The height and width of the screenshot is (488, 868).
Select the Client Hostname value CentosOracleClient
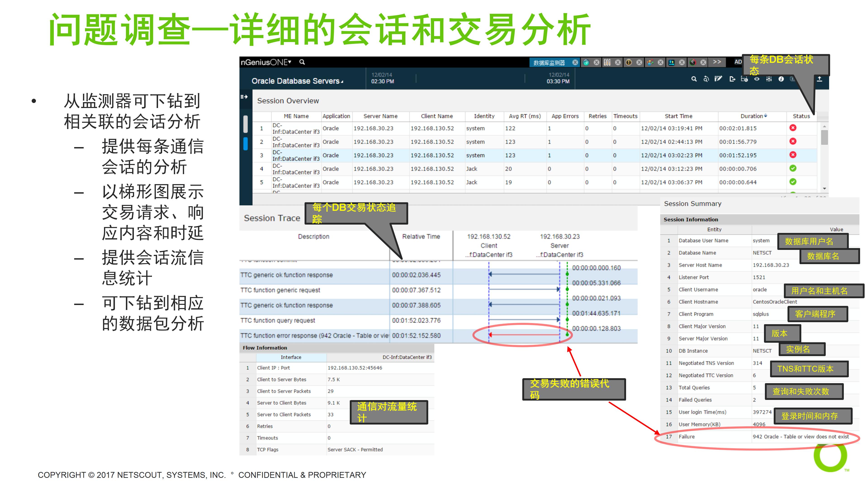point(775,302)
